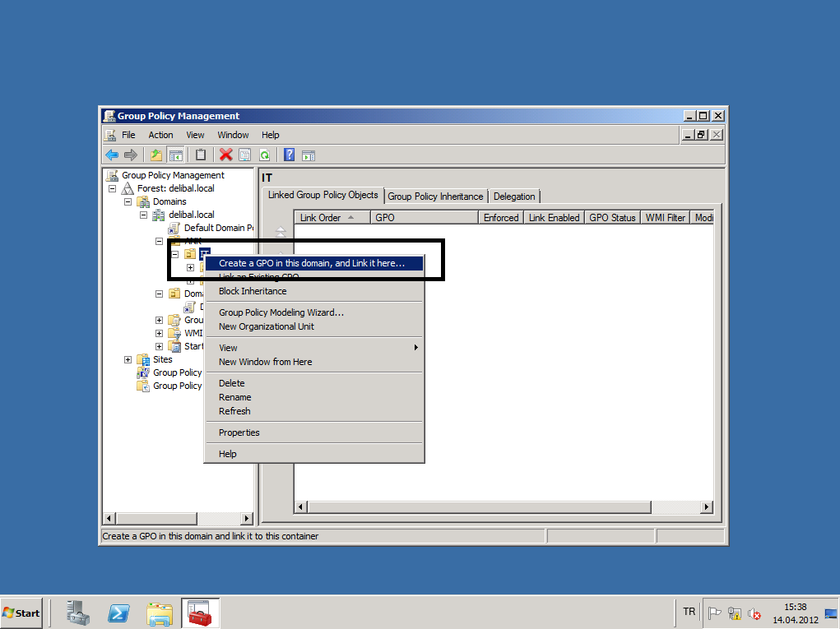Click the Up one level folder icon
Viewport: 840px width, 629px height.
tap(156, 155)
